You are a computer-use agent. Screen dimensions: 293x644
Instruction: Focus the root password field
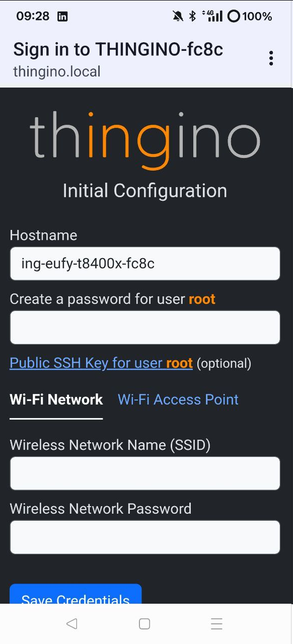145,327
